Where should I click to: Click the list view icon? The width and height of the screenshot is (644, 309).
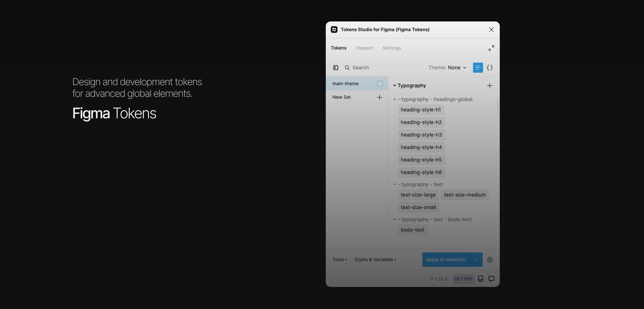click(478, 67)
